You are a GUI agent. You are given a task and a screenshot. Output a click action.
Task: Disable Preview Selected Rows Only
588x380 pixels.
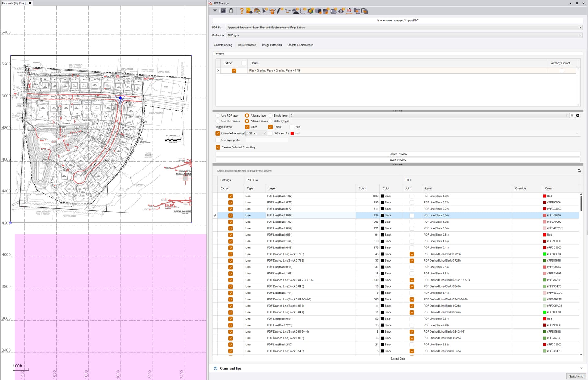tap(218, 147)
